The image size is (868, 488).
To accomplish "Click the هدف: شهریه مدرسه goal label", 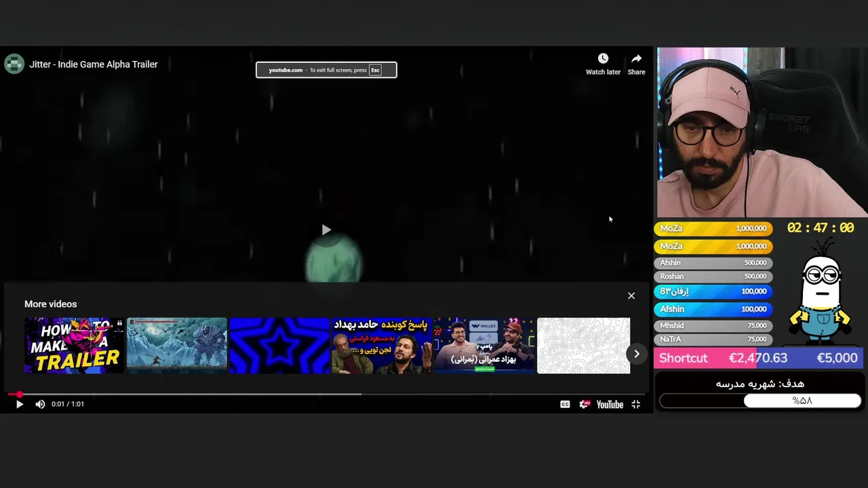I will point(759,384).
